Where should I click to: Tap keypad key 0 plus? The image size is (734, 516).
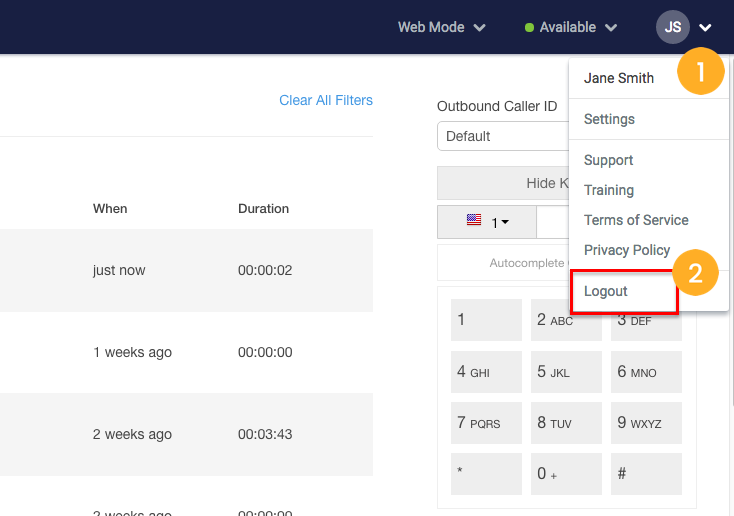tap(566, 474)
